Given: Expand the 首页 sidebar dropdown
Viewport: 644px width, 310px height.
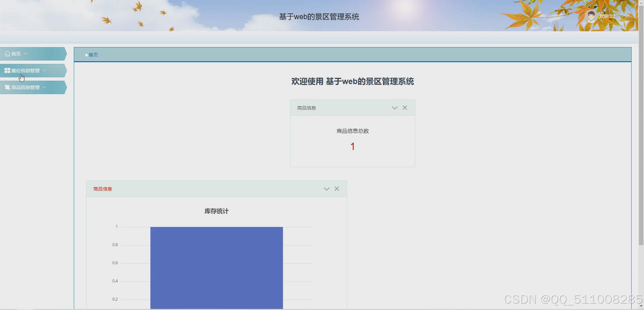Looking at the screenshot, I should point(25,53).
